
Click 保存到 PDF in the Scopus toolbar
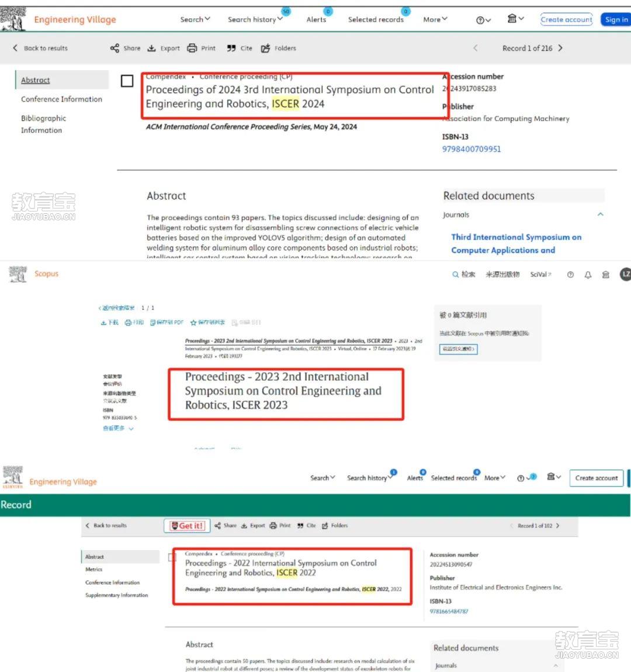coord(167,323)
